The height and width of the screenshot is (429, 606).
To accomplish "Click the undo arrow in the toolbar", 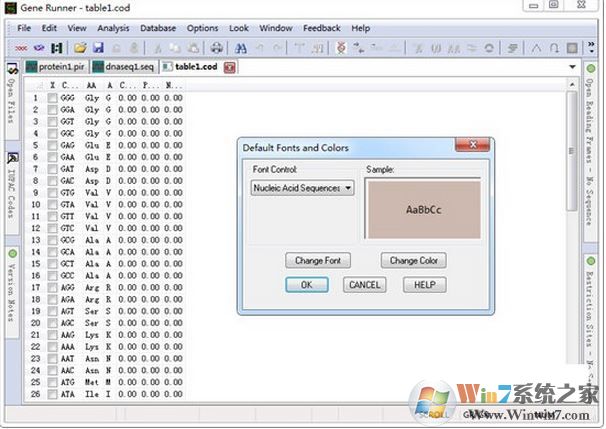I will 260,48.
